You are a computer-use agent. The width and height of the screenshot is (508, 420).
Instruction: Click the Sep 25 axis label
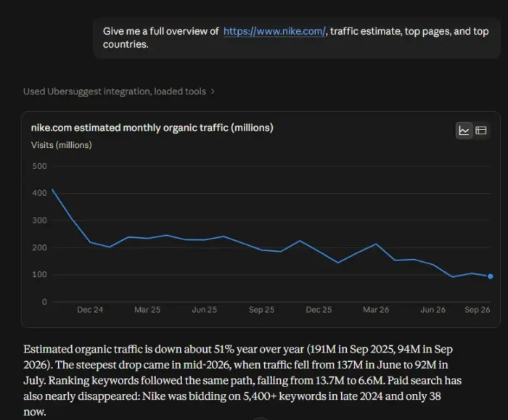(x=261, y=310)
